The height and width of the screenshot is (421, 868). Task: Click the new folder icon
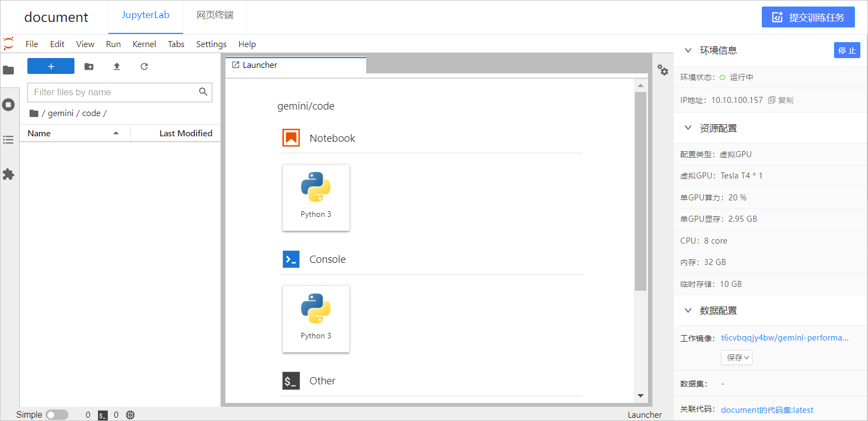pyautogui.click(x=89, y=66)
